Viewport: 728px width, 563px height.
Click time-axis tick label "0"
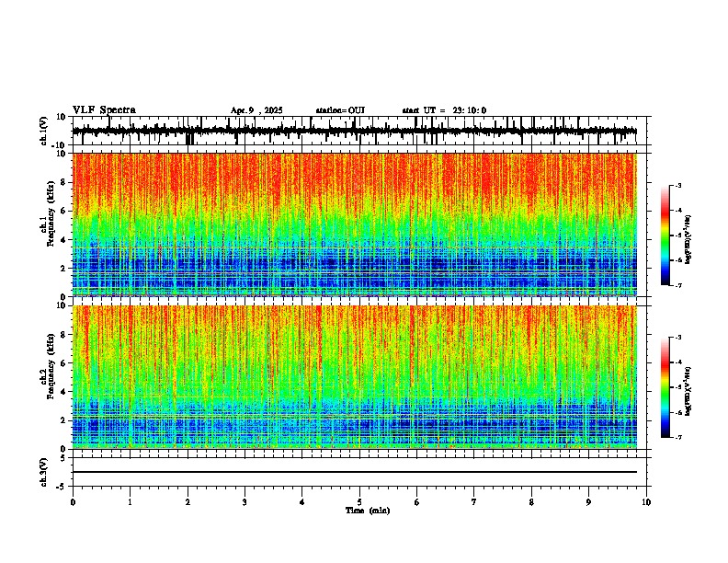pyautogui.click(x=73, y=502)
